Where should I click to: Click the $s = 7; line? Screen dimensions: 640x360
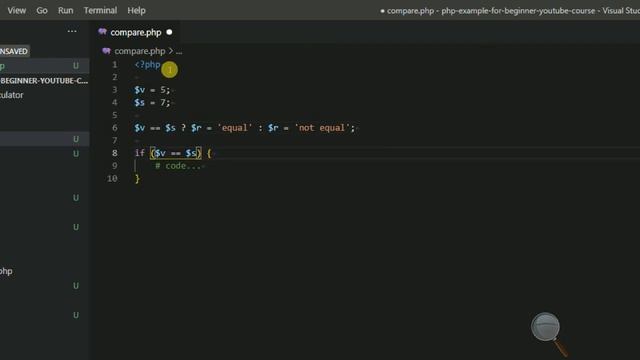point(152,102)
